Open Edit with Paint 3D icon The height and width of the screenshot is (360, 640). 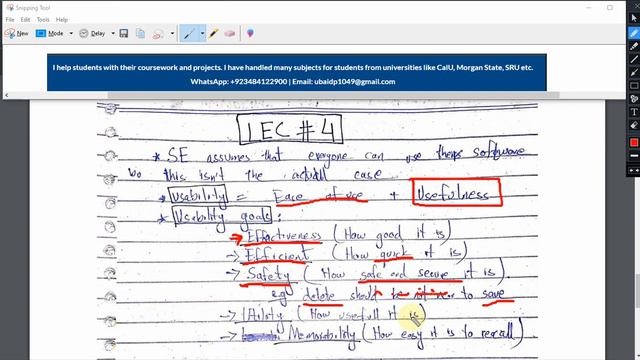click(x=250, y=33)
